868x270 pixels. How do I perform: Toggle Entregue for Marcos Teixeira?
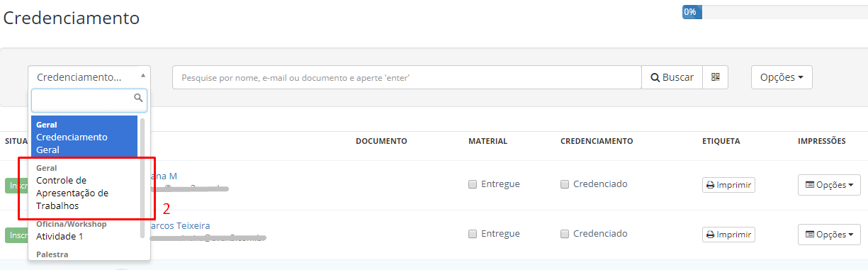pos(473,234)
